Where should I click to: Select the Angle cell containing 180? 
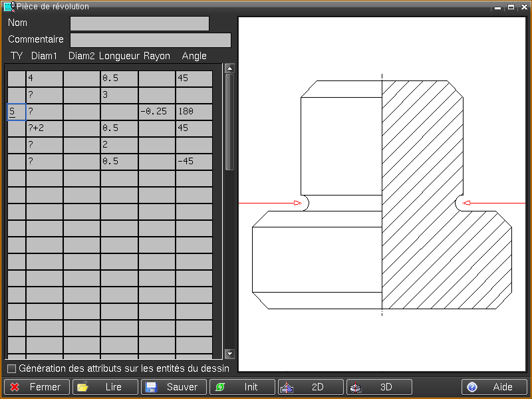tap(194, 112)
